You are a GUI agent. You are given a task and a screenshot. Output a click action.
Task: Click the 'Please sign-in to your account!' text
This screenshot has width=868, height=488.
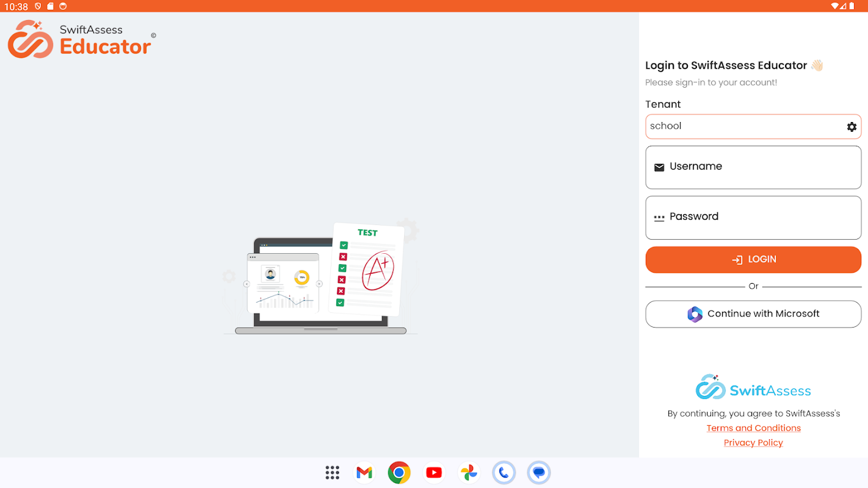click(711, 82)
